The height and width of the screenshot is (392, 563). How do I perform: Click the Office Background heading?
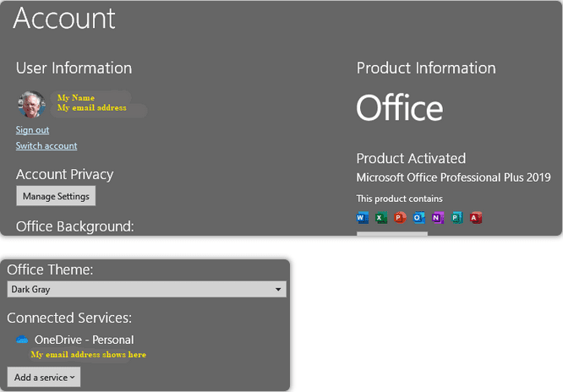pos(74,226)
